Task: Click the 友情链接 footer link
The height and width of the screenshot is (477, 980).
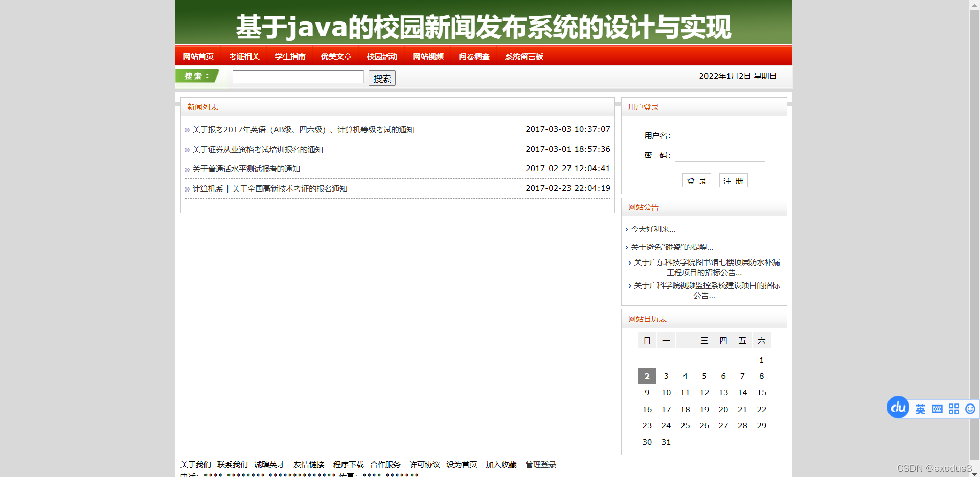Action: [x=309, y=465]
